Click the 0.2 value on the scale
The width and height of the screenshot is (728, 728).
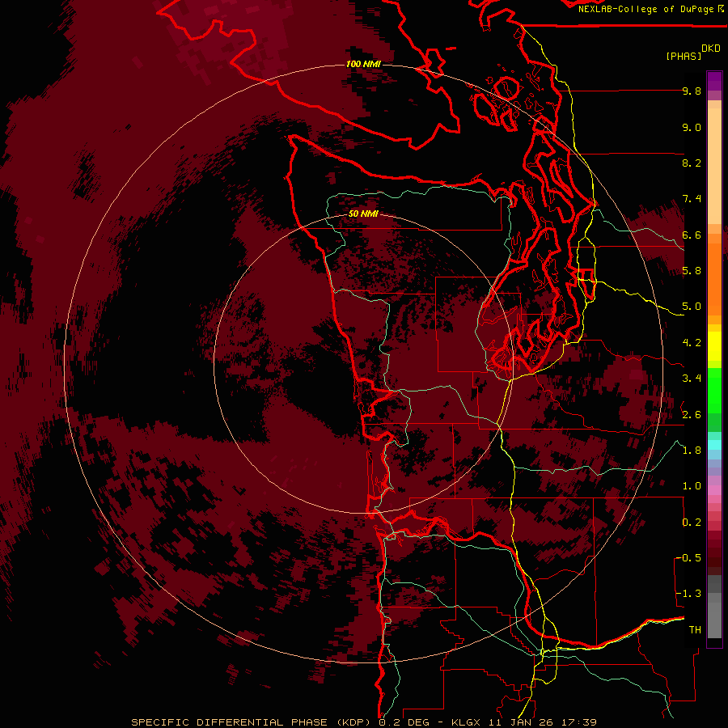click(692, 523)
